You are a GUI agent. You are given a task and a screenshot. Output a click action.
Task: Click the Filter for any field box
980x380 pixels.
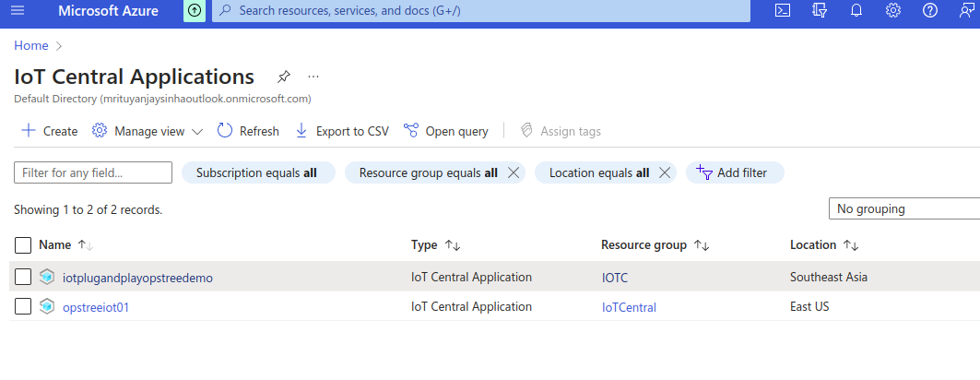tap(93, 172)
